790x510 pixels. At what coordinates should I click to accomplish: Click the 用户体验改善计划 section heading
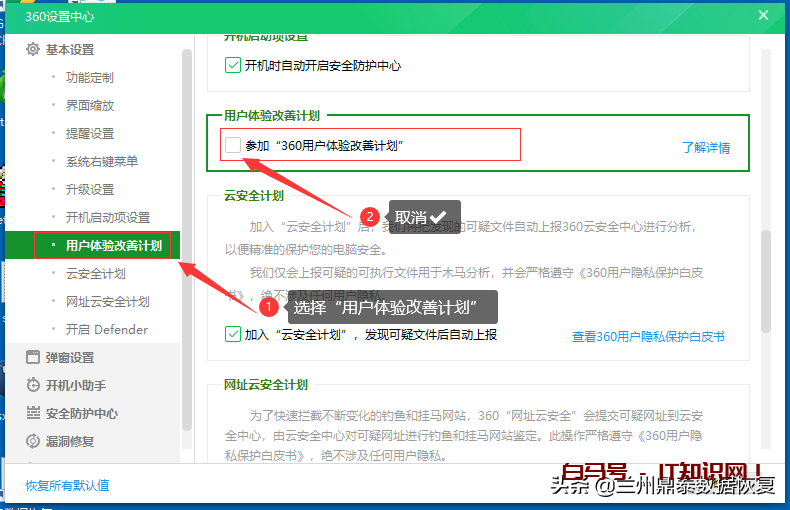(272, 115)
